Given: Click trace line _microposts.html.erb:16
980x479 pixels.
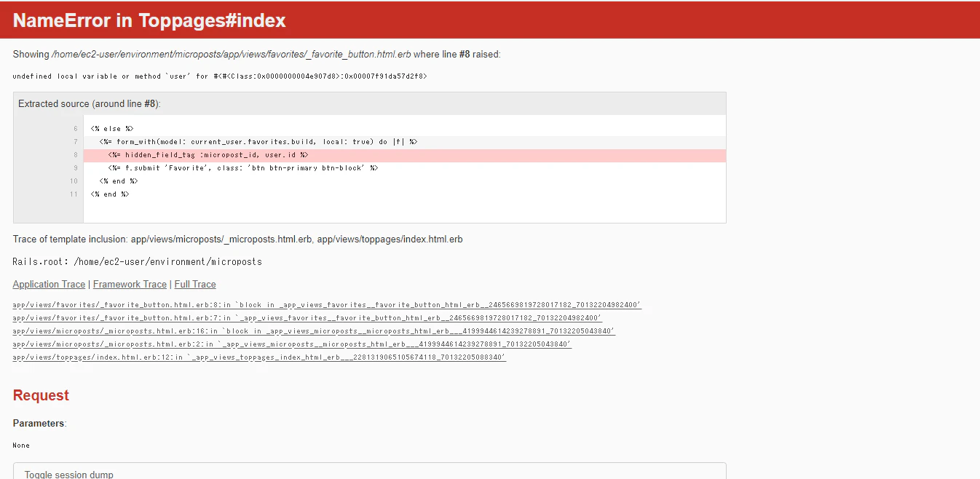Looking at the screenshot, I should tap(314, 331).
